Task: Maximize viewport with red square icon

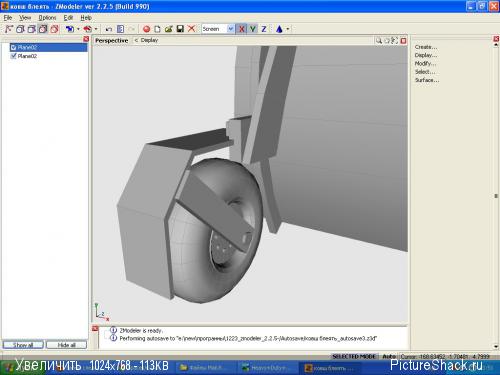Action: (403, 41)
